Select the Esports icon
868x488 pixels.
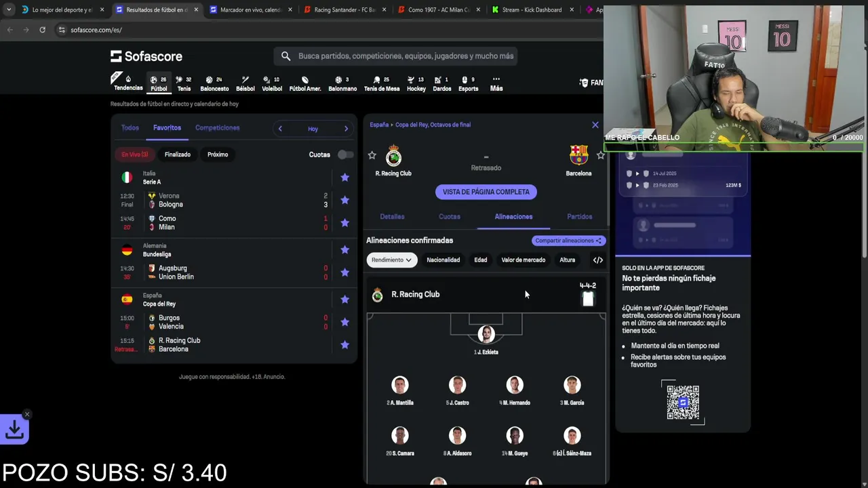(468, 83)
